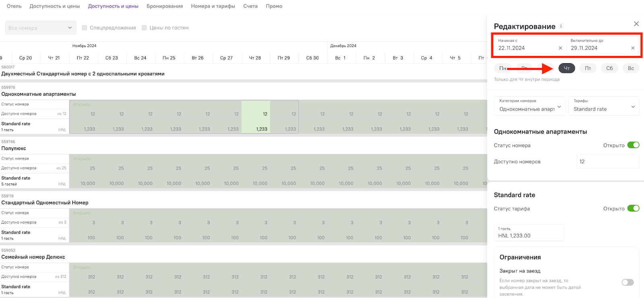The width and height of the screenshot is (644, 298).
Task: Click Семейный номер Делюкс title
Action: 33,257
